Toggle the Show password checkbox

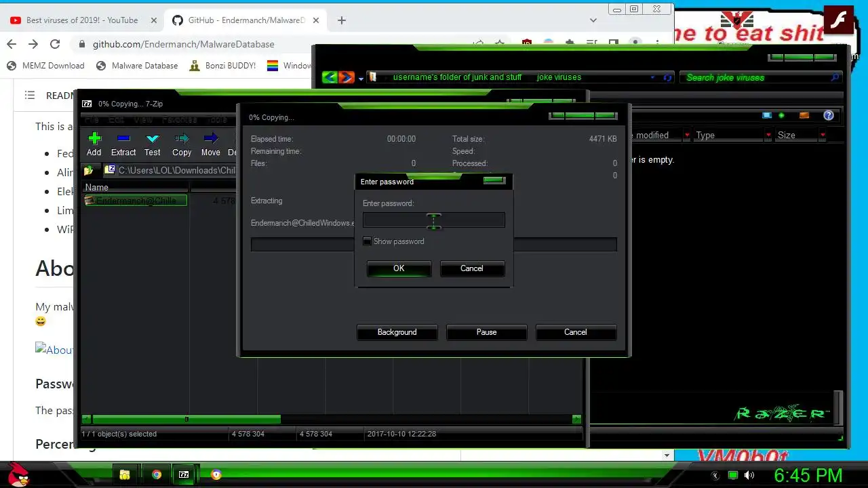[x=368, y=241]
